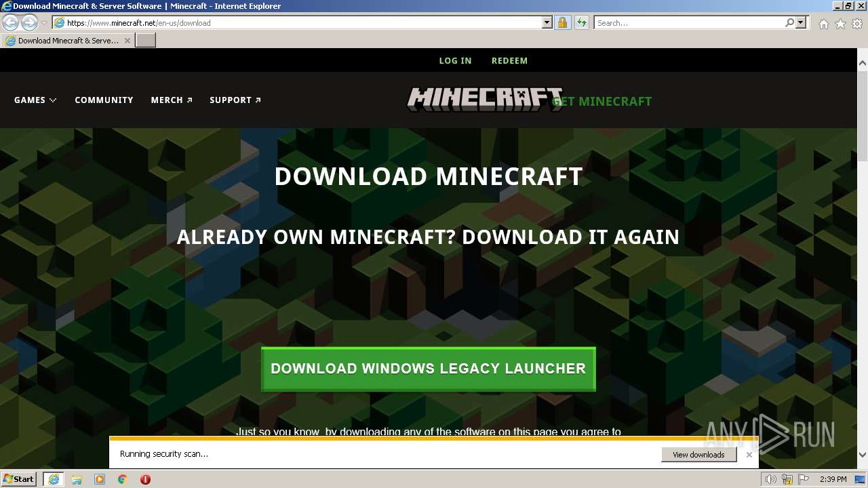Click the Internet Explorer taskbar icon

[54, 479]
